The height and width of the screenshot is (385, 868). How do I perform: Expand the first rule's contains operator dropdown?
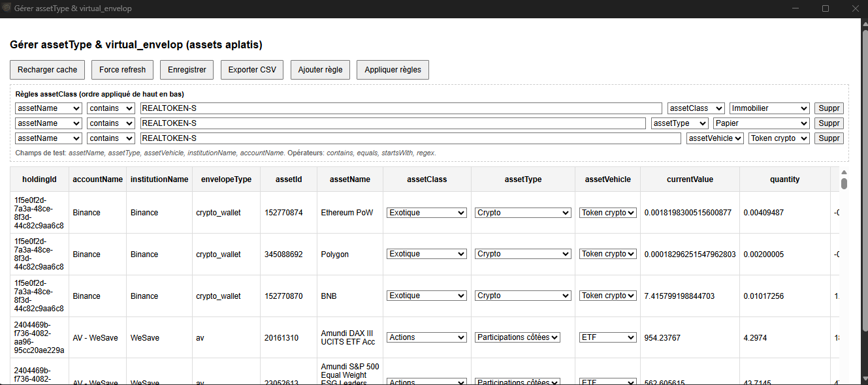[111, 108]
